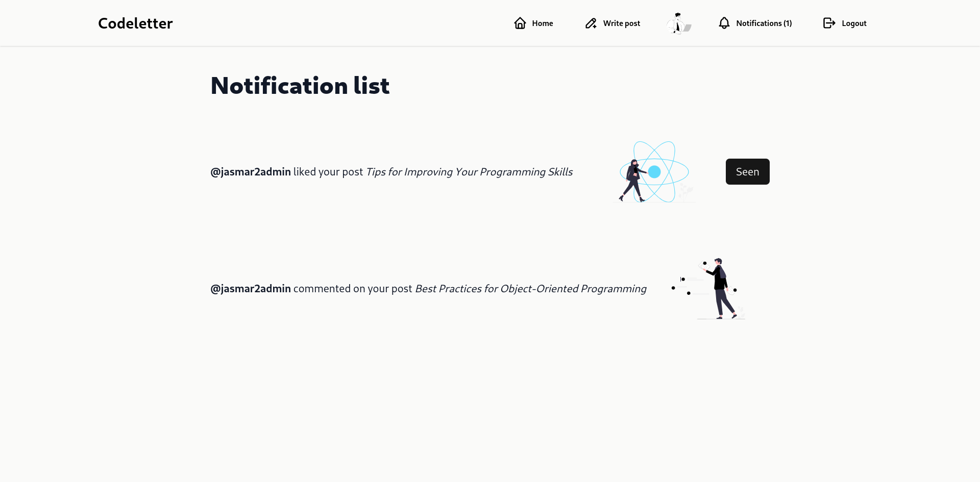Screen dimensions: 980x482
Task: Open @jasmar2admin profile in commented notification
Action: [x=251, y=289]
